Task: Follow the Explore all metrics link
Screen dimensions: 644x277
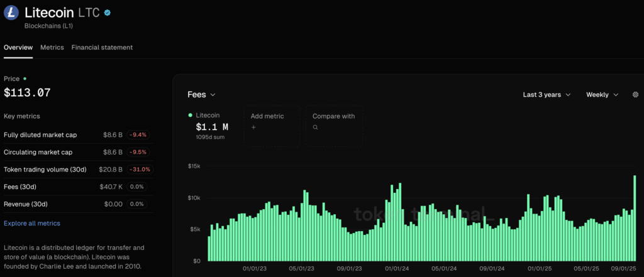Action: pos(32,223)
